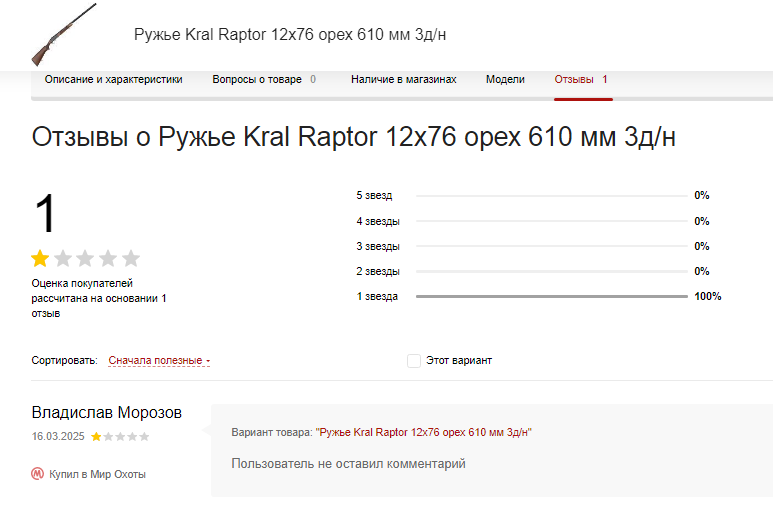Select the Модели tab
The image size is (773, 511).
point(505,80)
